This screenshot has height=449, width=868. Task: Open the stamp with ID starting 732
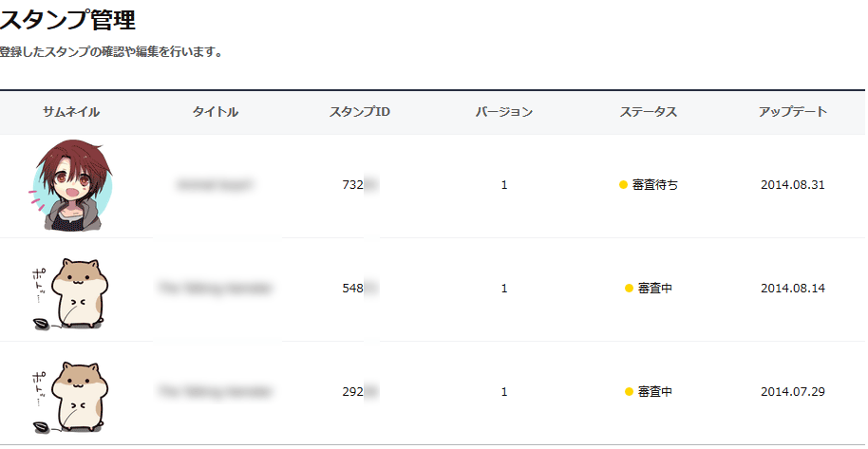(x=353, y=185)
